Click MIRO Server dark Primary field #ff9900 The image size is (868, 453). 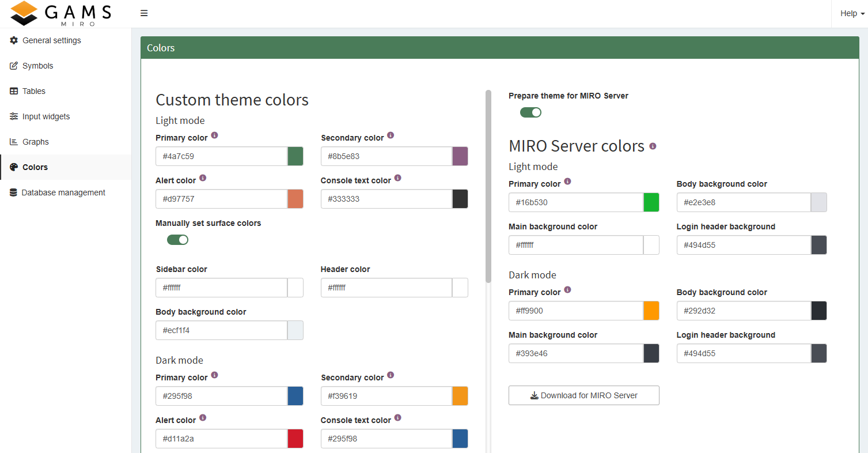pos(576,311)
